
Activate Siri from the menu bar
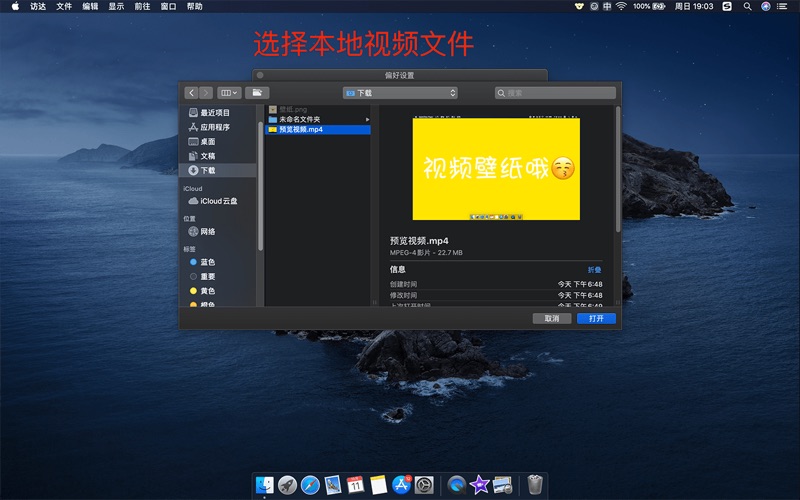coord(765,6)
